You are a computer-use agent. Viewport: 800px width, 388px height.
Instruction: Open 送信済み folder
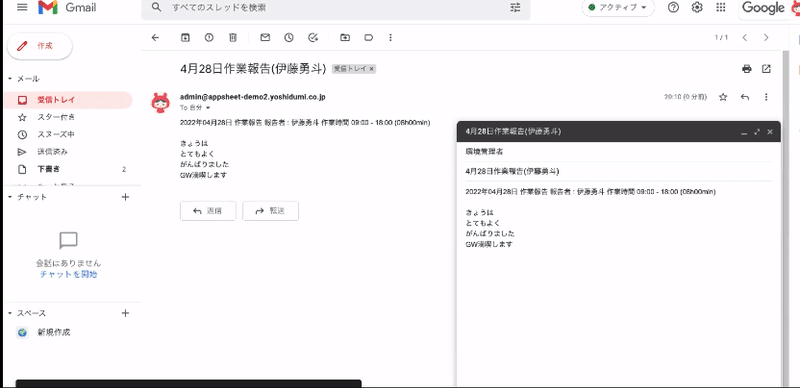68,152
